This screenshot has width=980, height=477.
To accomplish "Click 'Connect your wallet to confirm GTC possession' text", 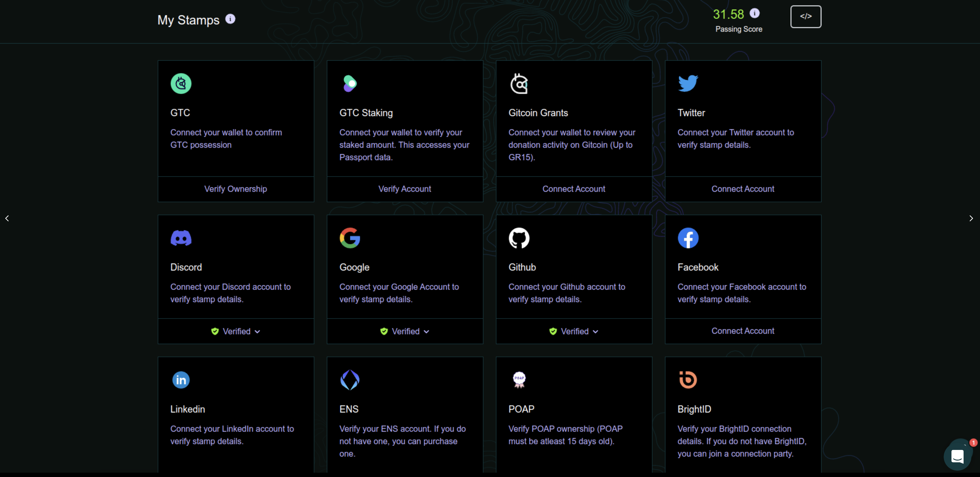I will [226, 139].
